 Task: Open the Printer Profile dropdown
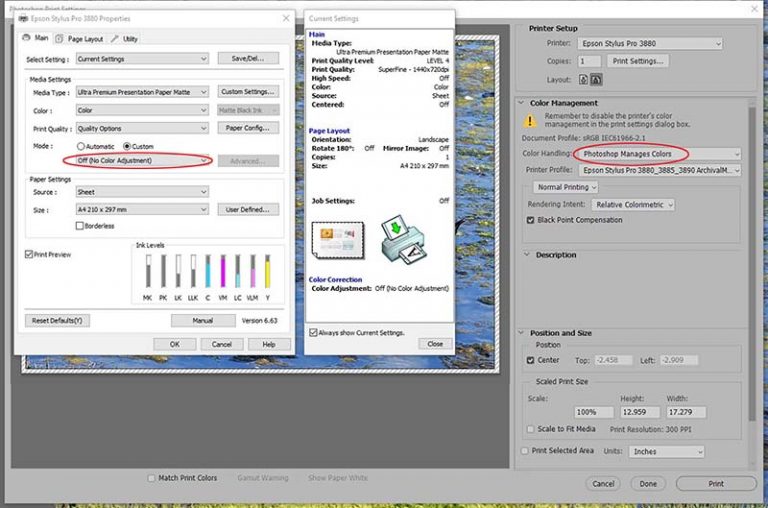pyautogui.click(x=660, y=170)
